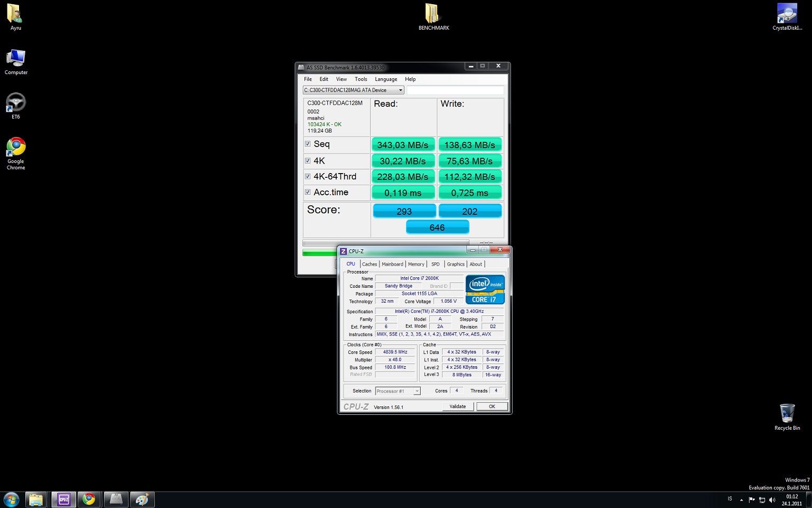Click the volume icon in system tray

[x=772, y=500]
